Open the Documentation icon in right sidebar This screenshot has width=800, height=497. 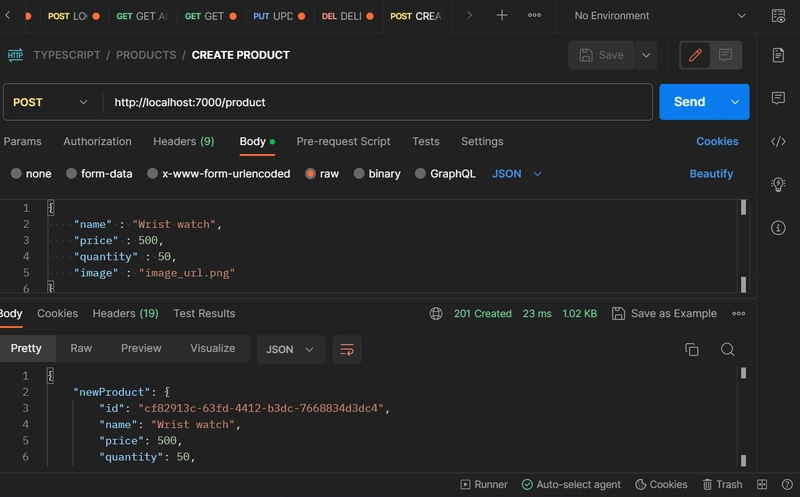[x=778, y=55]
